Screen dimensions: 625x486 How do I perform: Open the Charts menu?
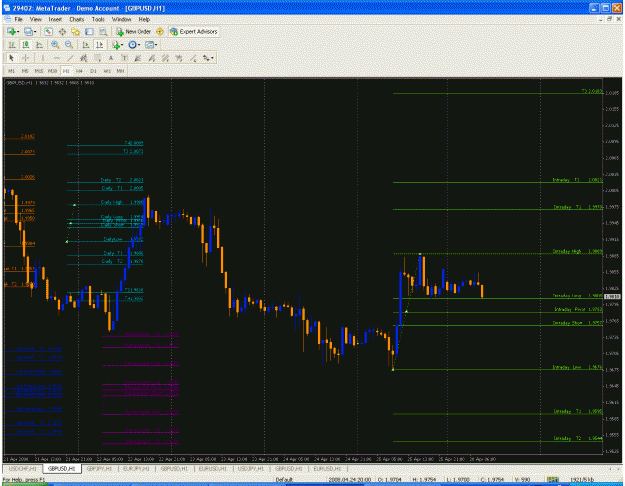[77, 19]
